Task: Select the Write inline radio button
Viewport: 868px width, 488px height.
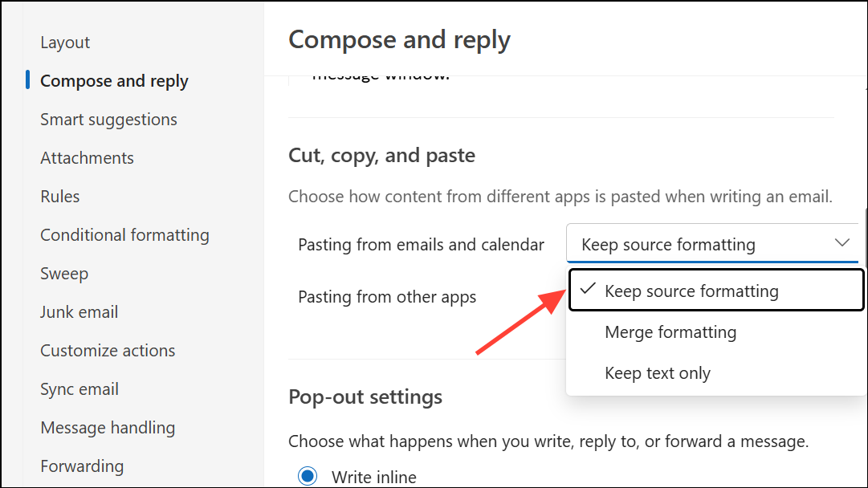Action: tap(308, 477)
